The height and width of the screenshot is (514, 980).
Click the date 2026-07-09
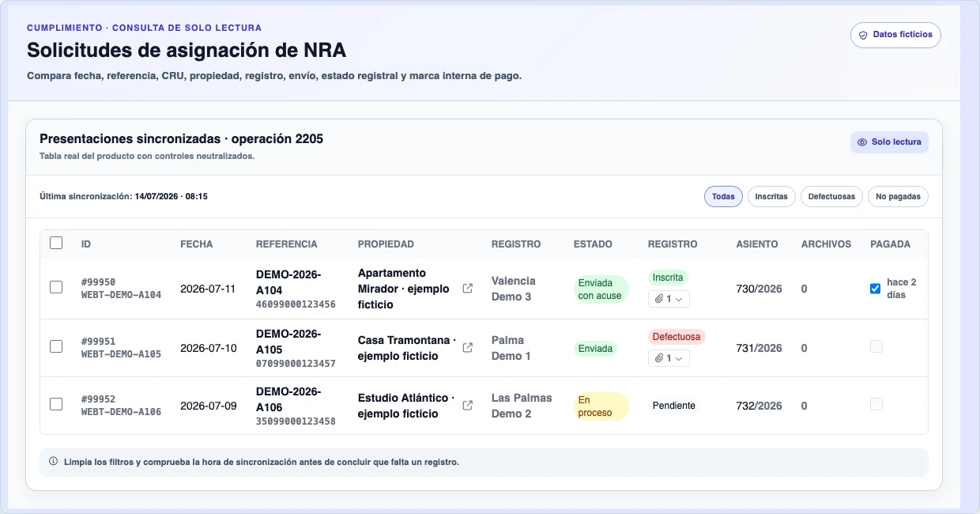coord(208,406)
